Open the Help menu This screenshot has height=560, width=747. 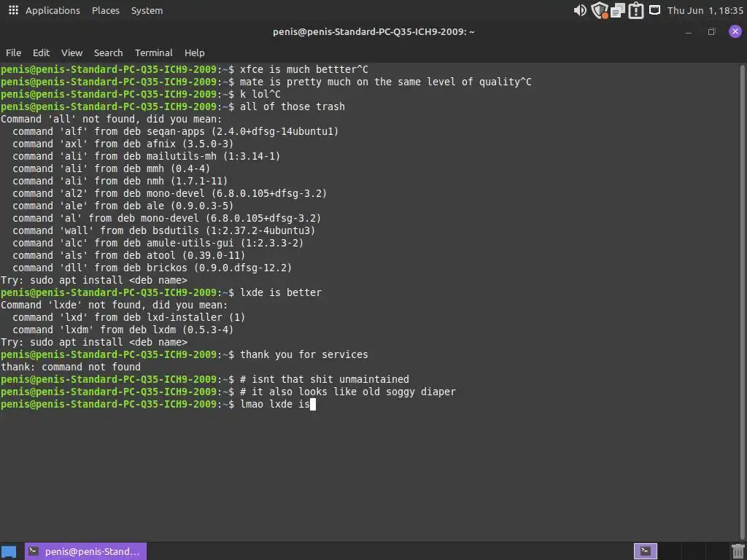click(x=194, y=52)
